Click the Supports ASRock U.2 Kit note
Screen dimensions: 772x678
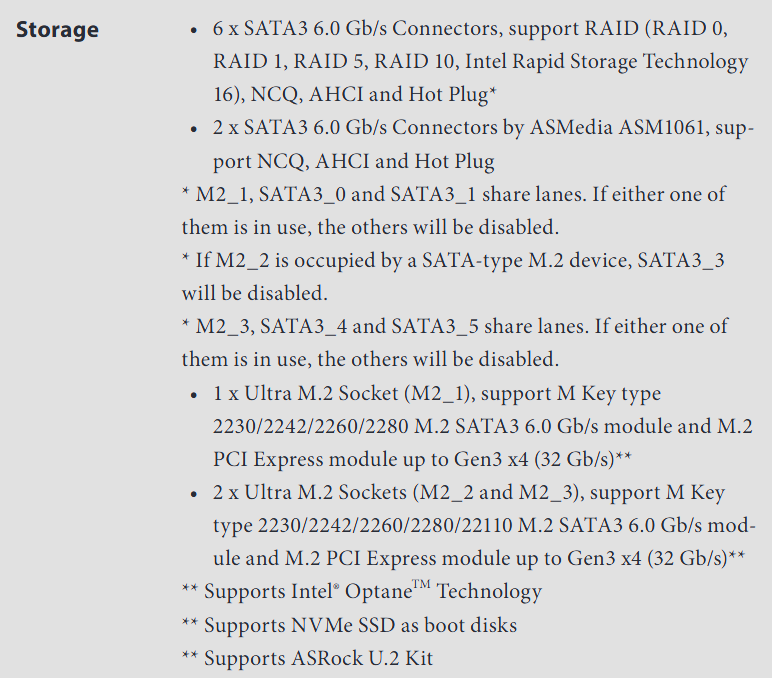click(x=307, y=658)
